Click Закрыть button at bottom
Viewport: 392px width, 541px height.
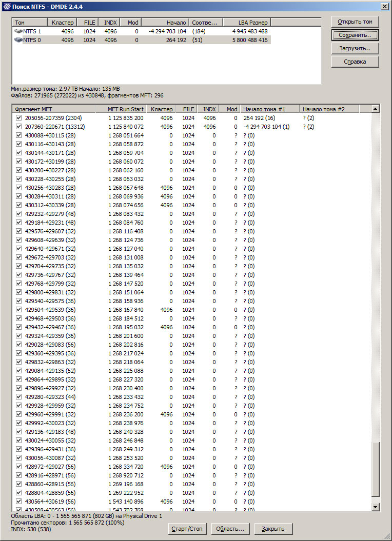[273, 529]
